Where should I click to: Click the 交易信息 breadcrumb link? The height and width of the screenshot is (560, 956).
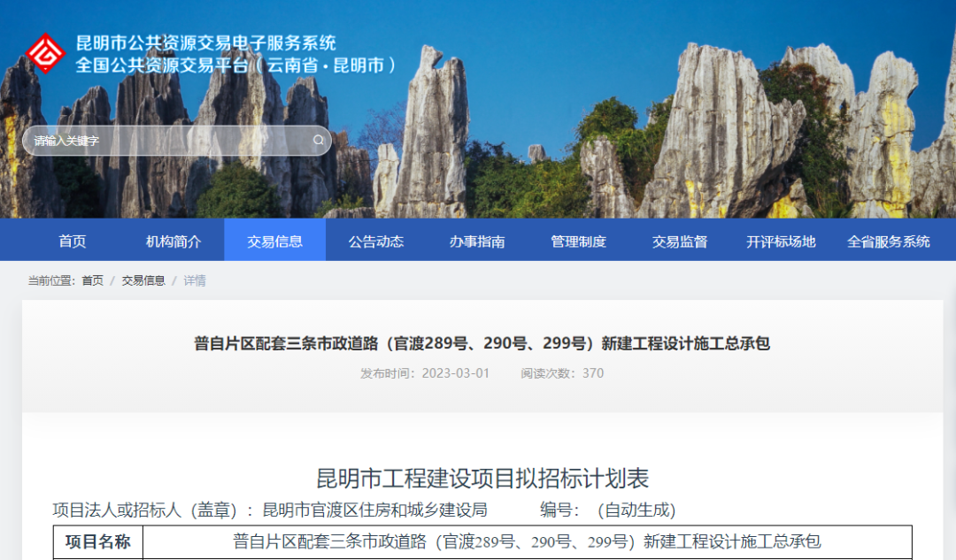click(x=143, y=280)
